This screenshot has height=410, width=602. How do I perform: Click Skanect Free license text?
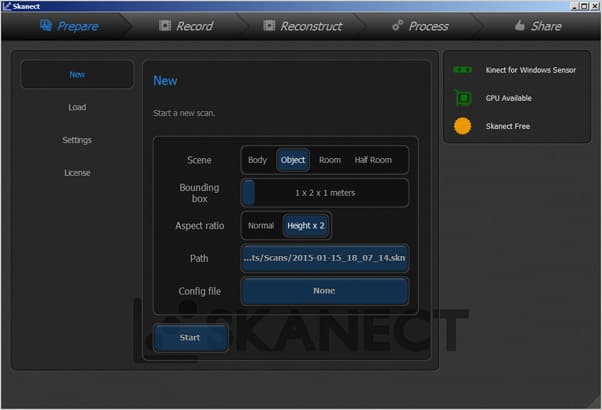[508, 126]
